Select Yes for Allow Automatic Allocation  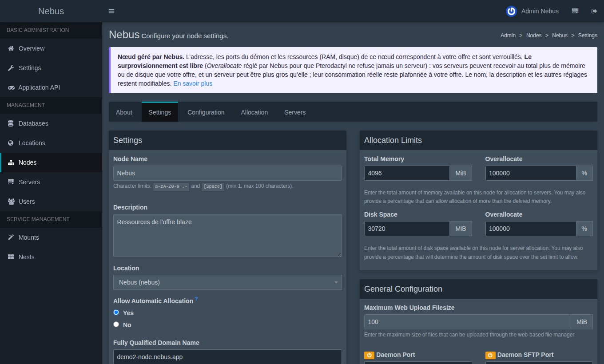click(x=116, y=313)
